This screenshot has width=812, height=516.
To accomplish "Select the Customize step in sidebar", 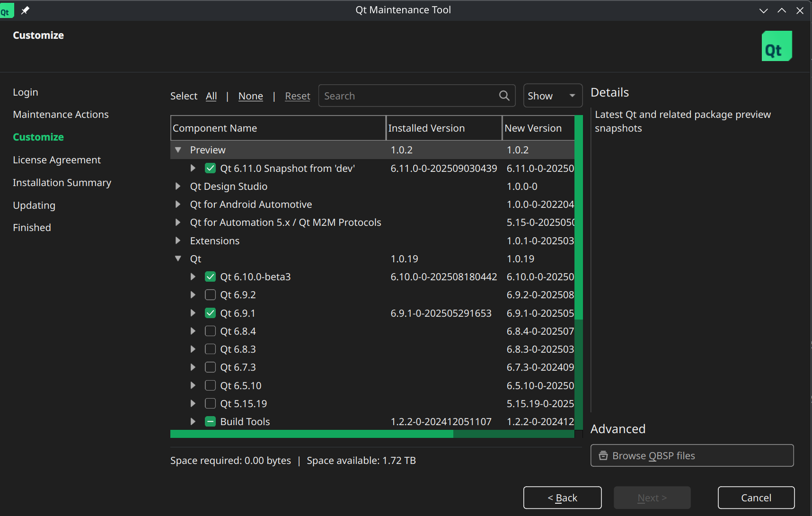I will [x=38, y=137].
